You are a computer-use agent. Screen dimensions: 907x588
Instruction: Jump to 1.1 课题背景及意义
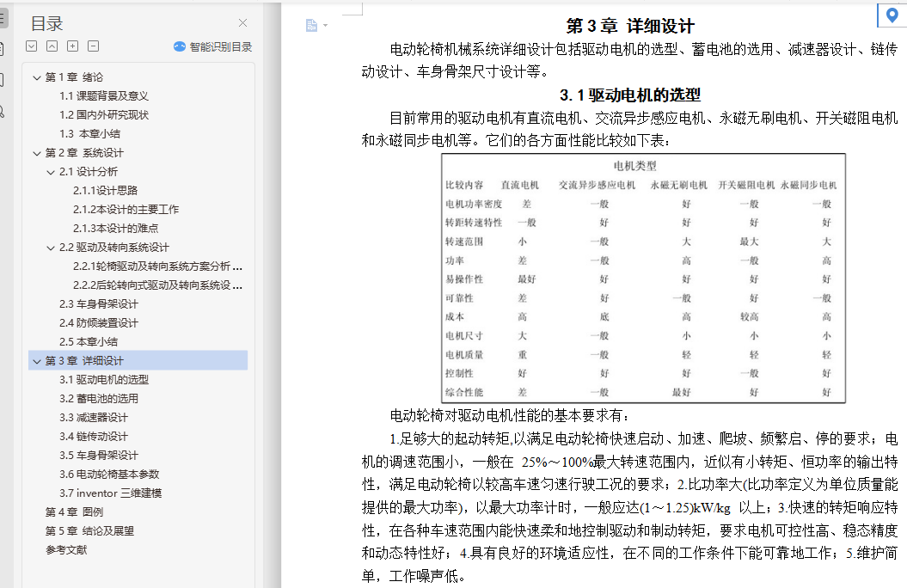point(104,96)
